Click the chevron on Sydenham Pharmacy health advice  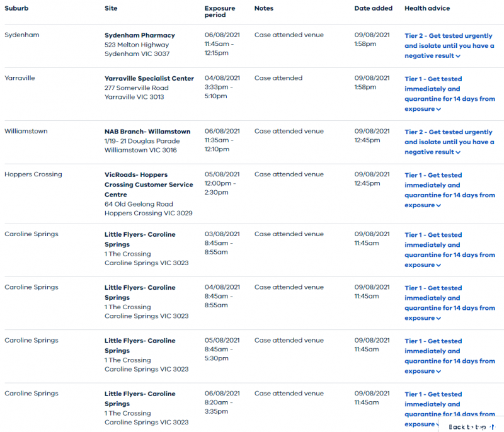click(x=458, y=56)
